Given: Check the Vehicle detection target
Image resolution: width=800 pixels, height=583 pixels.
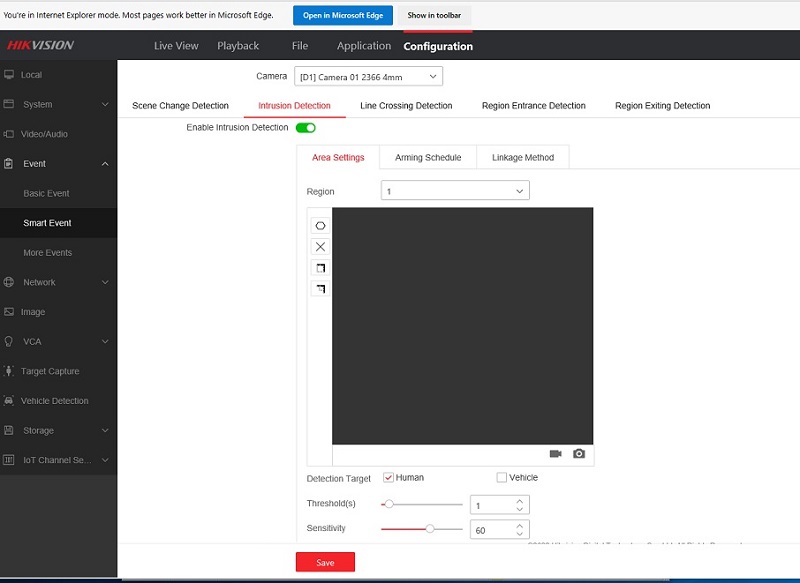Looking at the screenshot, I should [502, 478].
